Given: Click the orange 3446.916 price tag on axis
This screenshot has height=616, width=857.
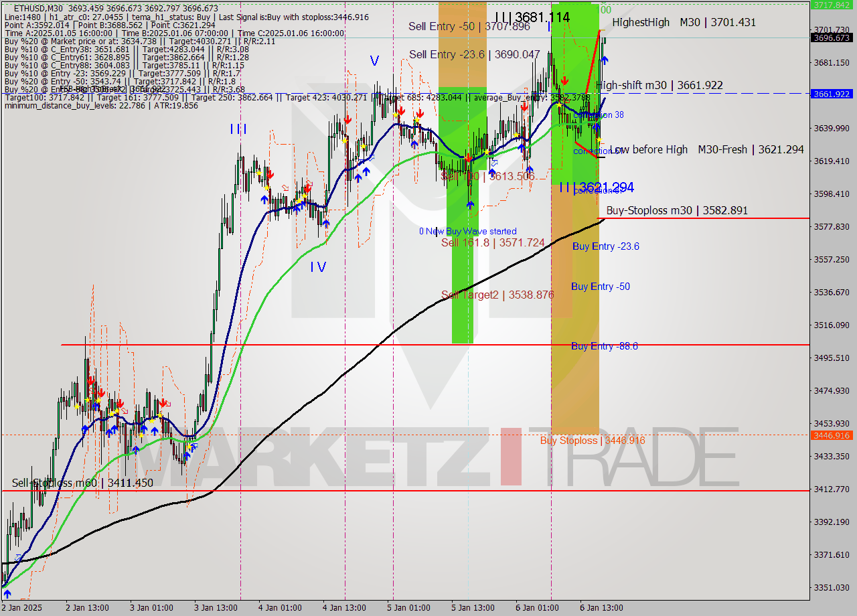Looking at the screenshot, I should [x=831, y=435].
